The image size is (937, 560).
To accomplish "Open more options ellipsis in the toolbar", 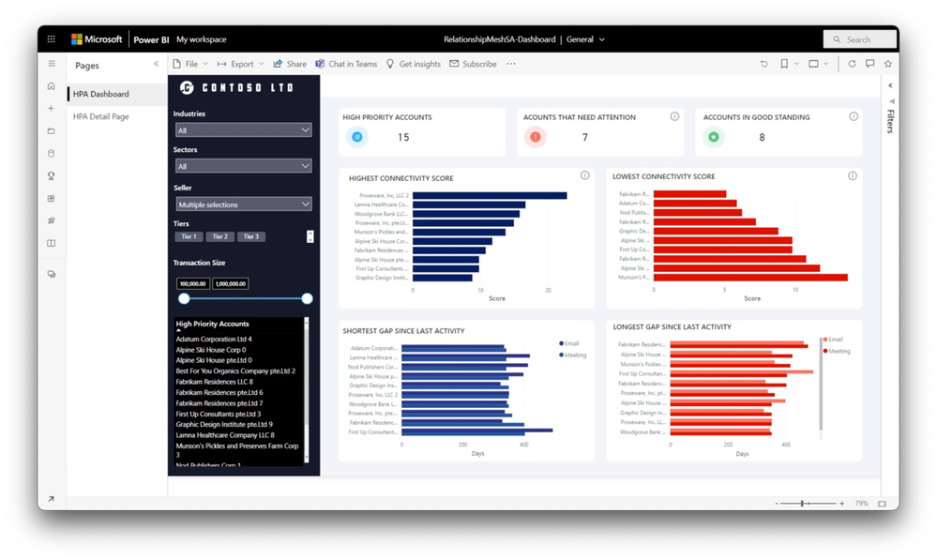I will click(x=511, y=64).
